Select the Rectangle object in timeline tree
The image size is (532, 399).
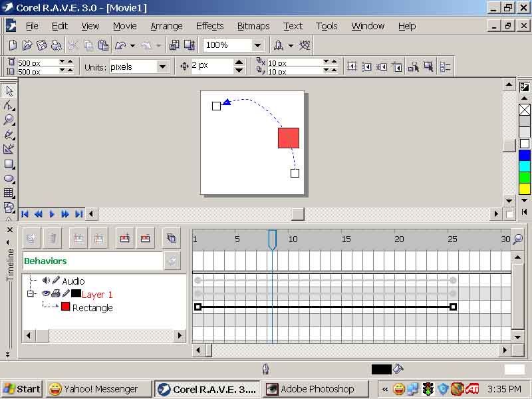point(92,308)
